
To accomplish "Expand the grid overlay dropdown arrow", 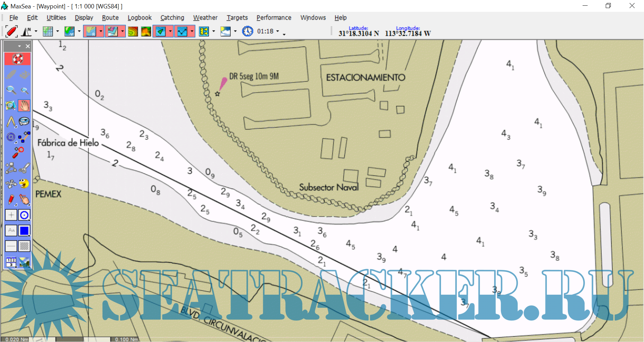I will tap(57, 31).
